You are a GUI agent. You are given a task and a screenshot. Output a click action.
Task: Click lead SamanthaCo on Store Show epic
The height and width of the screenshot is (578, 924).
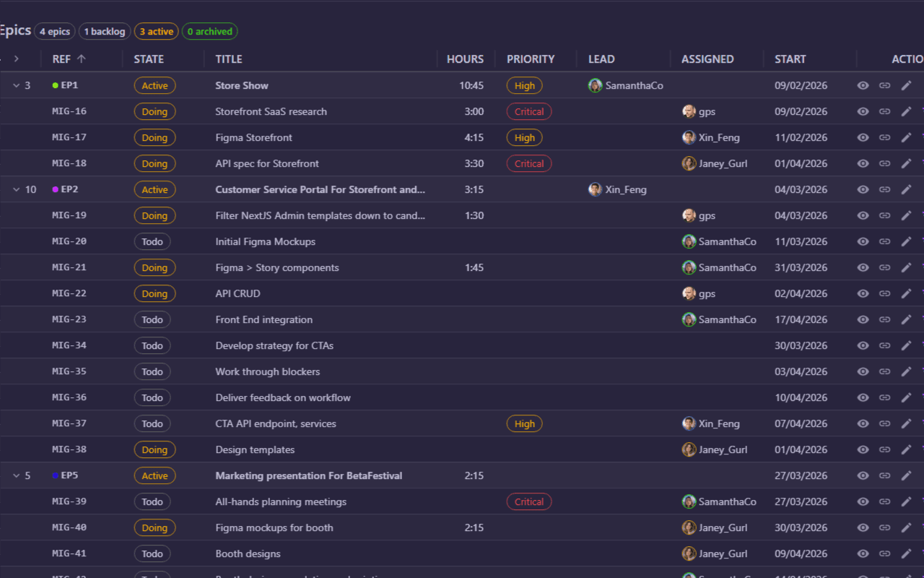pyautogui.click(x=627, y=85)
